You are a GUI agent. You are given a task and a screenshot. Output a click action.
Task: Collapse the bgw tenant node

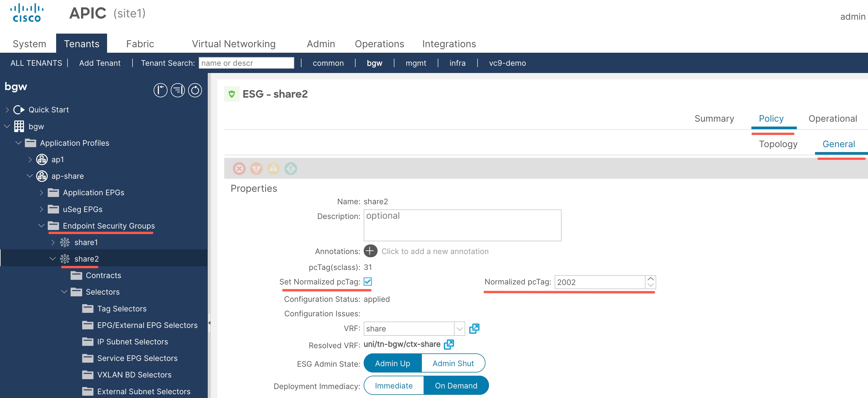[x=7, y=126]
